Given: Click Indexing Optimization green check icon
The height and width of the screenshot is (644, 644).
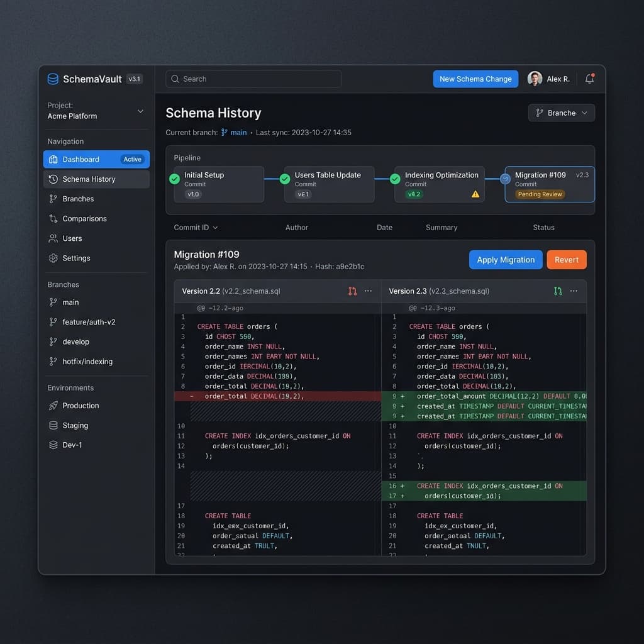Looking at the screenshot, I should pyautogui.click(x=395, y=179).
